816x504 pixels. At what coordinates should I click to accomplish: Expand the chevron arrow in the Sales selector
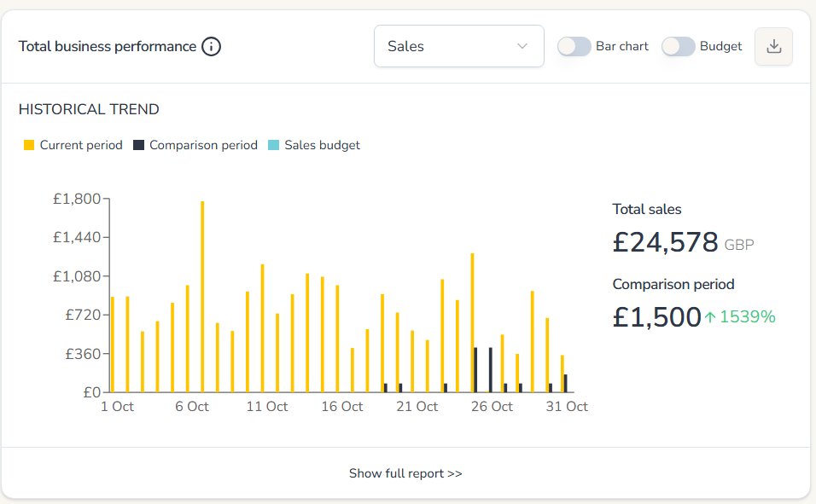click(522, 46)
